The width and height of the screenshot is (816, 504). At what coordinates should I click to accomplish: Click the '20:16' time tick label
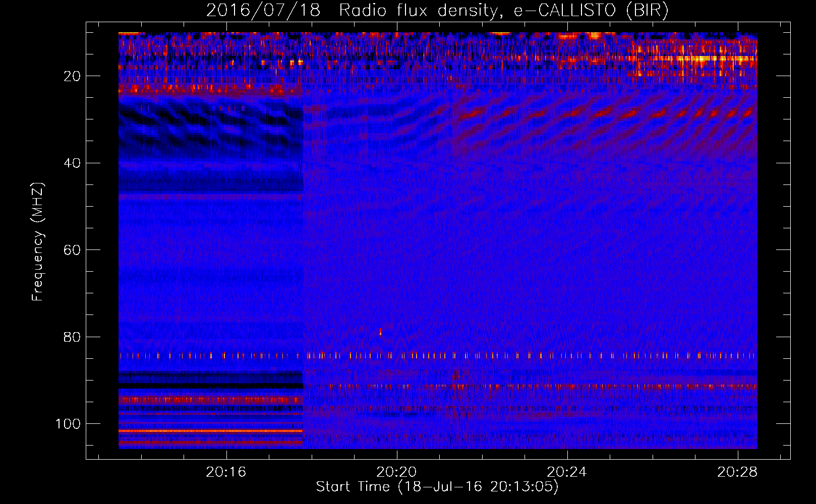point(226,472)
